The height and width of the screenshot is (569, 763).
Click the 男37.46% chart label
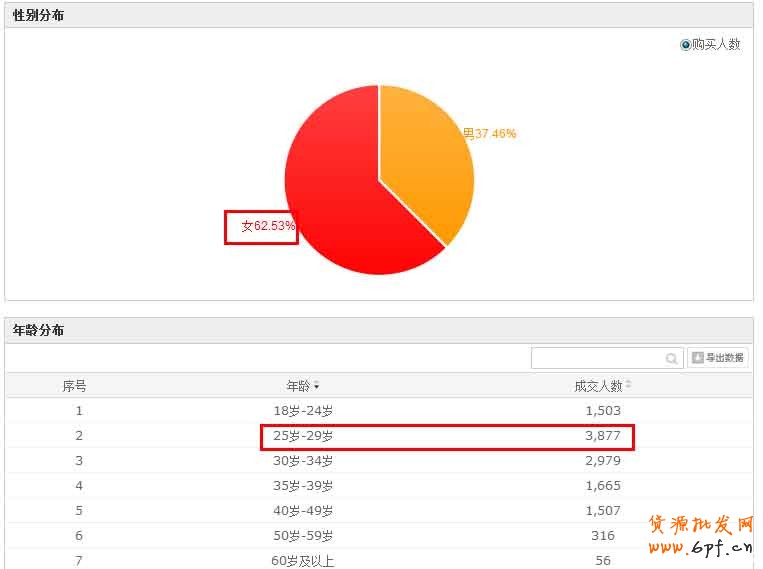point(489,133)
